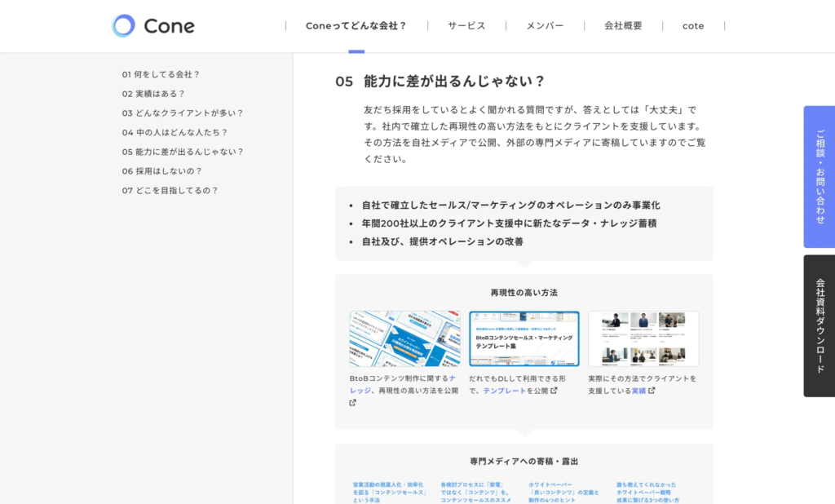Select 03 どんなクライアントが多い？ sidebar link
The width and height of the screenshot is (835, 504).
pos(183,113)
